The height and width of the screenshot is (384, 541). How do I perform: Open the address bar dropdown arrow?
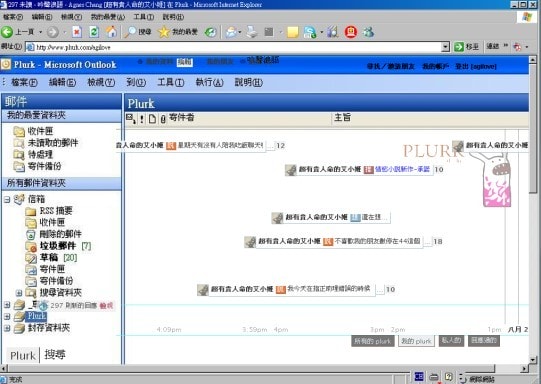445,47
